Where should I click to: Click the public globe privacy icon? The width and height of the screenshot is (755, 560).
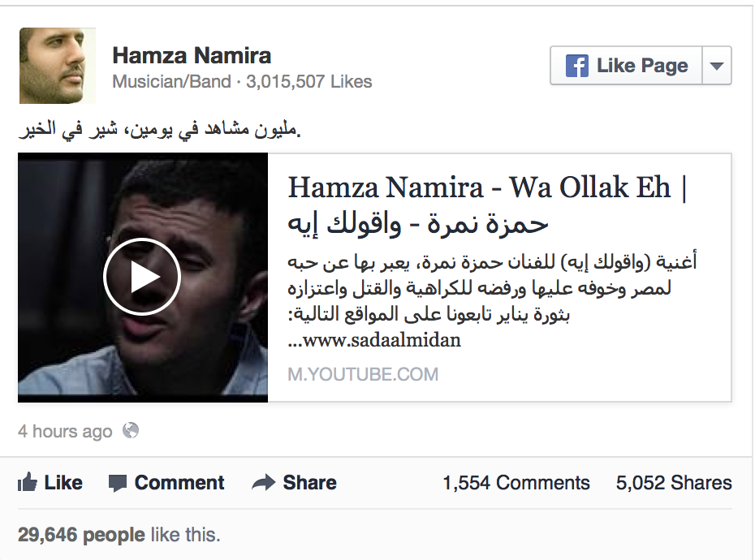131,430
